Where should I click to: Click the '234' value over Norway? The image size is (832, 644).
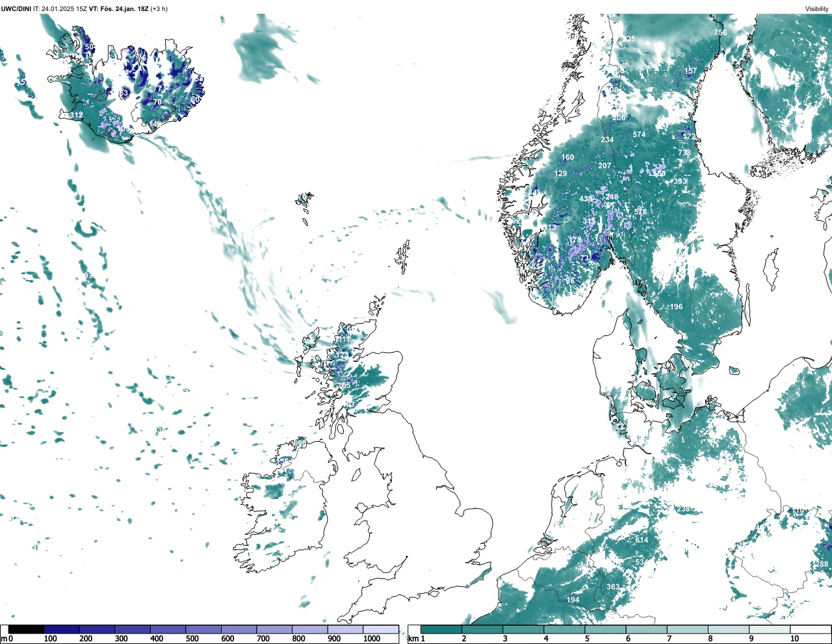[607, 140]
